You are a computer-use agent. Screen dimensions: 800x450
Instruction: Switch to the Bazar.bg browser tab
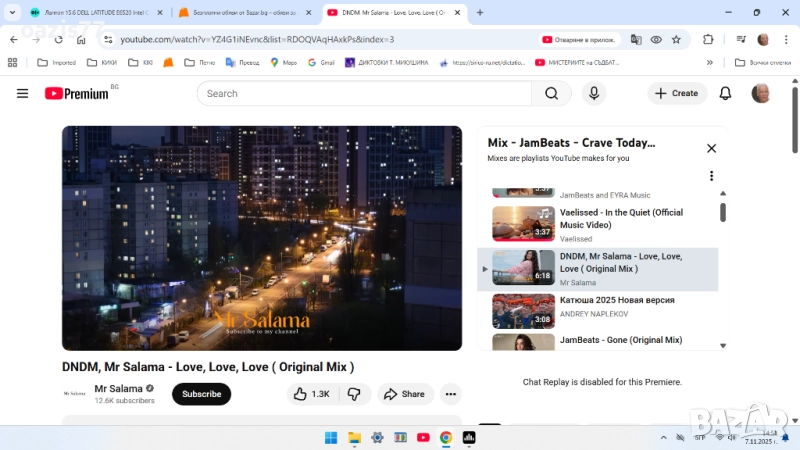(x=245, y=12)
